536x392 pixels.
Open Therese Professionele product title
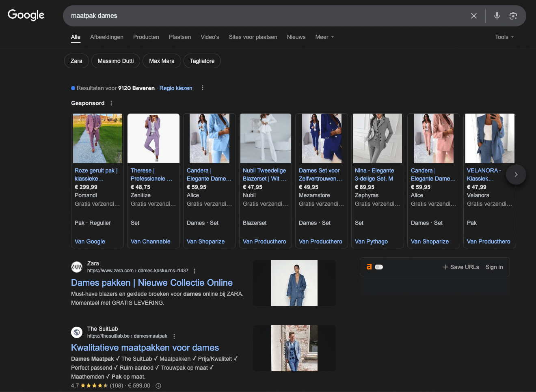pos(151,174)
